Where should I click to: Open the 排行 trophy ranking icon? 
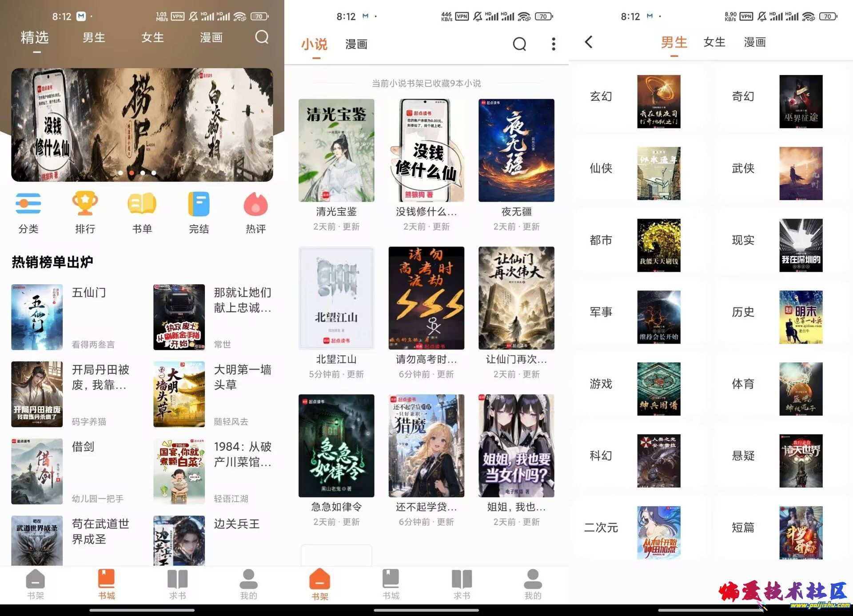pyautogui.click(x=85, y=204)
